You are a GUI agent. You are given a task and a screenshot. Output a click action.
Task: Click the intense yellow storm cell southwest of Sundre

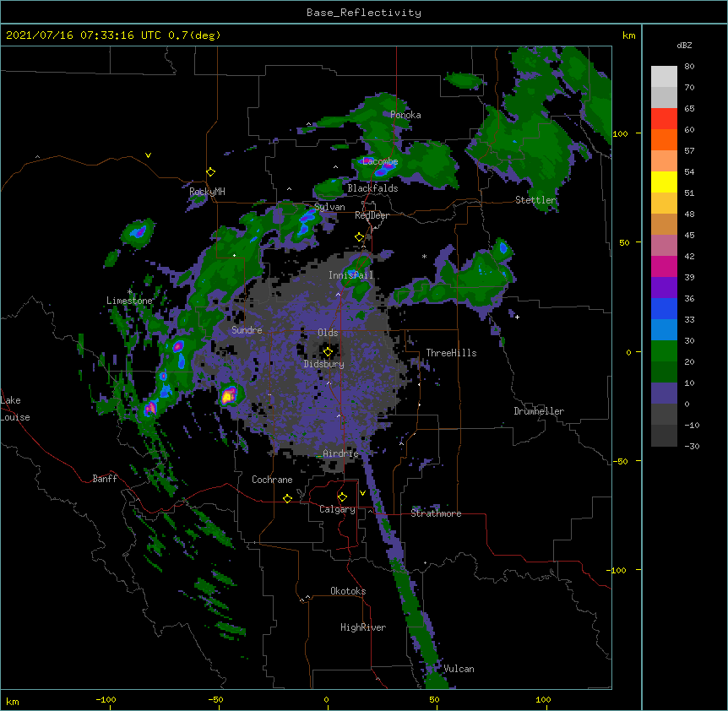pyautogui.click(x=228, y=396)
